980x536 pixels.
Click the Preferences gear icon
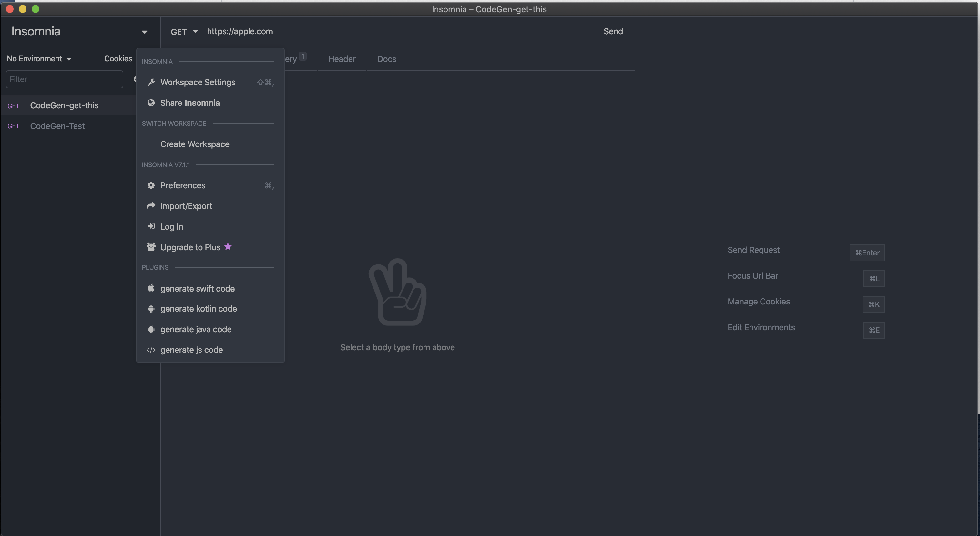tap(150, 185)
